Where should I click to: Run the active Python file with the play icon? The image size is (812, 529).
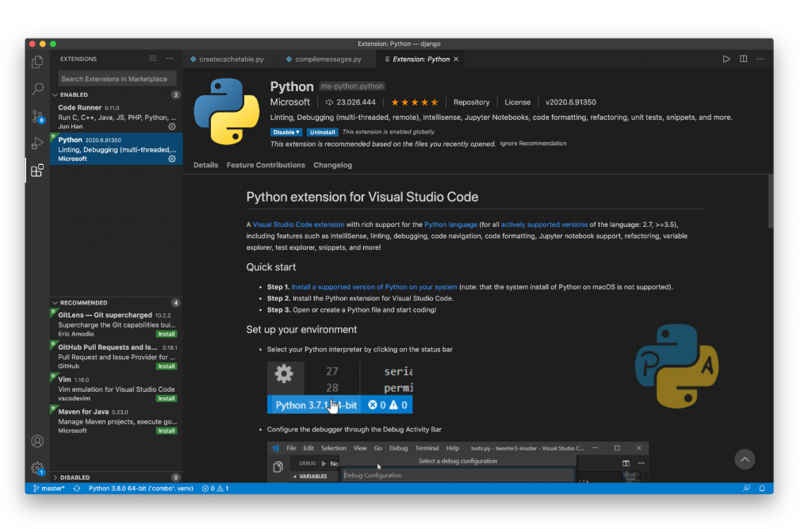pyautogui.click(x=726, y=58)
